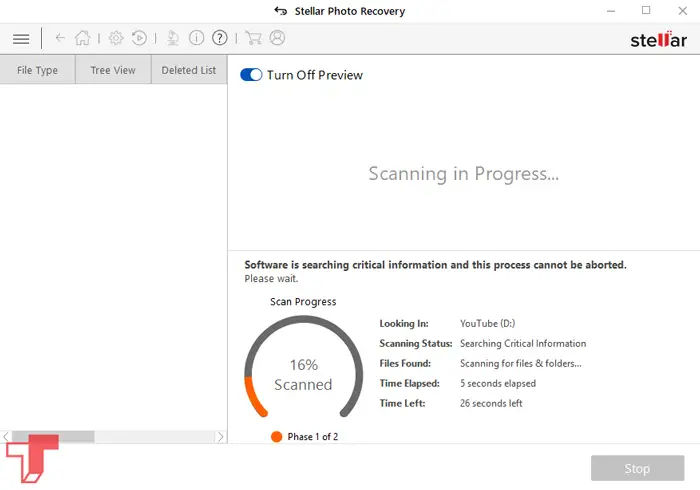Close the Stellar Photo Recovery window
Image resolution: width=700 pixels, height=490 pixels.
tap(683, 11)
